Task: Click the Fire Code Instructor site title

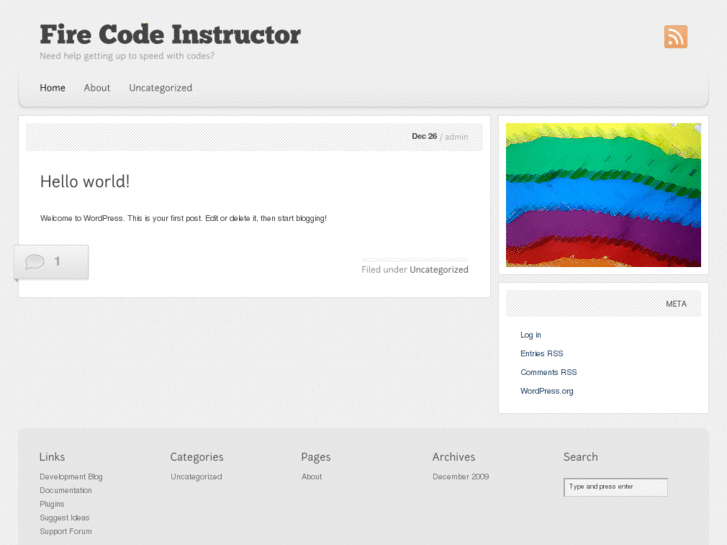Action: pyautogui.click(x=170, y=34)
